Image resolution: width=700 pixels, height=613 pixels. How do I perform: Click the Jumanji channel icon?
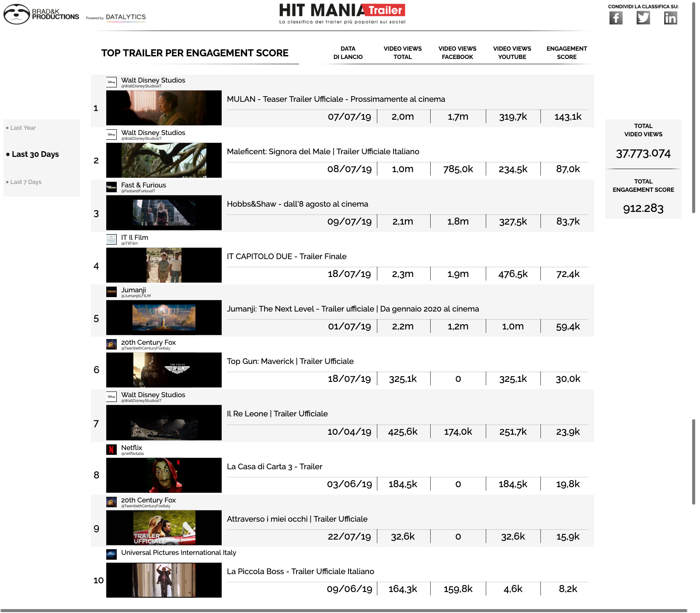tap(111, 292)
